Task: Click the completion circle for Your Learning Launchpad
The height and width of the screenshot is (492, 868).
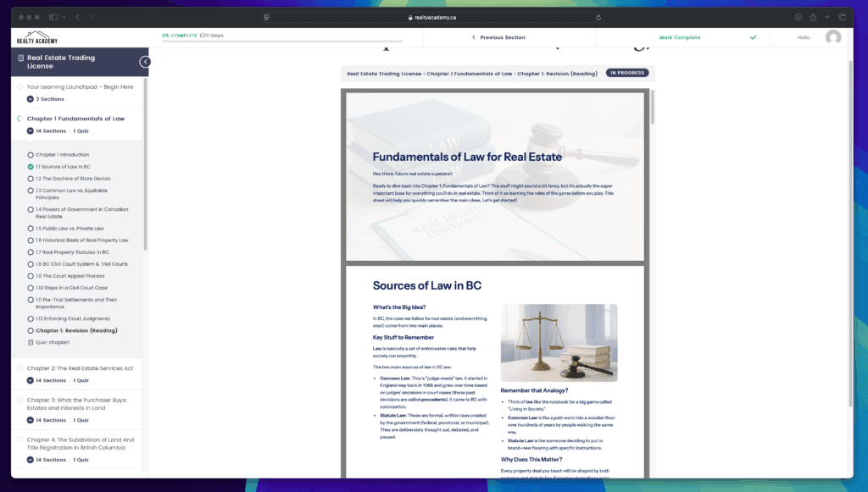Action: (x=20, y=86)
